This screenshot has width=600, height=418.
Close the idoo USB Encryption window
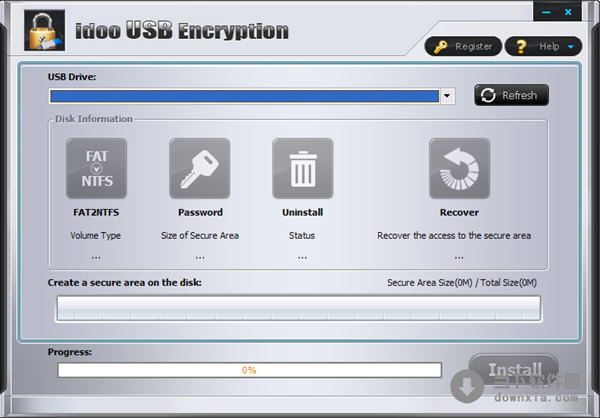pyautogui.click(x=568, y=12)
